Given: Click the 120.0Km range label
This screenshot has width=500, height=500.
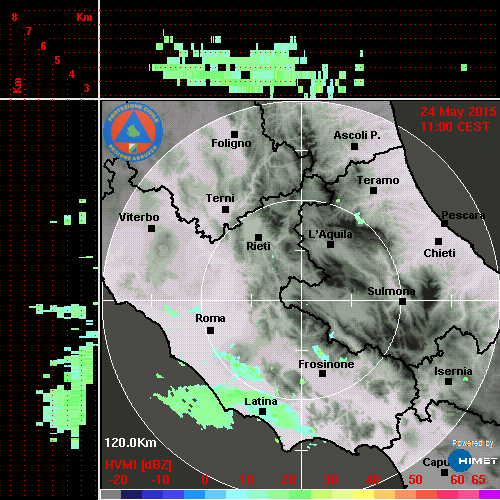Looking at the screenshot, I should (x=130, y=443).
